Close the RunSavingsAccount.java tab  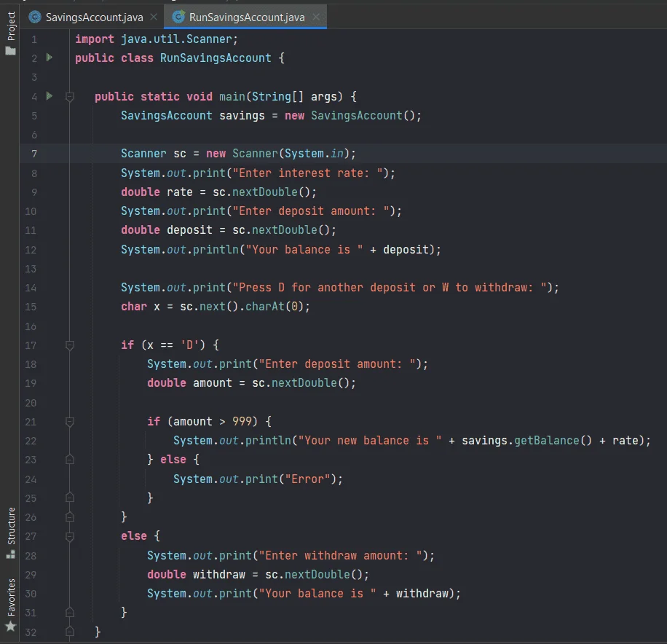point(316,17)
